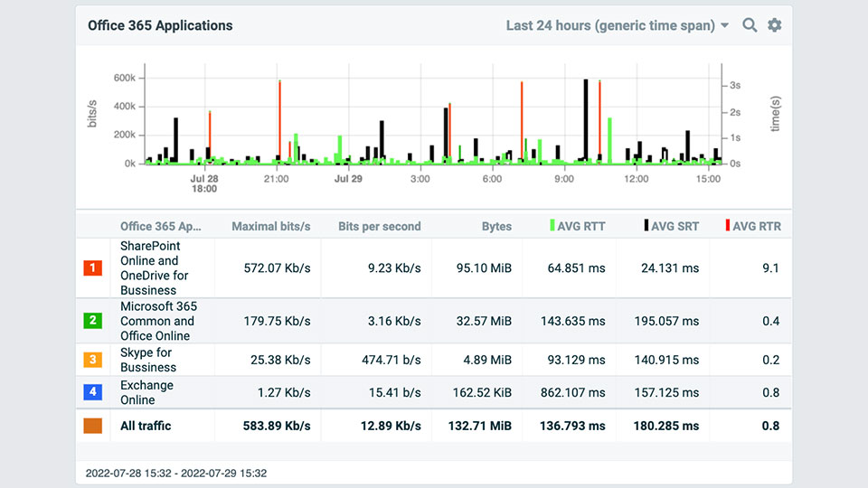Select Skype for Bussiness row name

point(147,360)
